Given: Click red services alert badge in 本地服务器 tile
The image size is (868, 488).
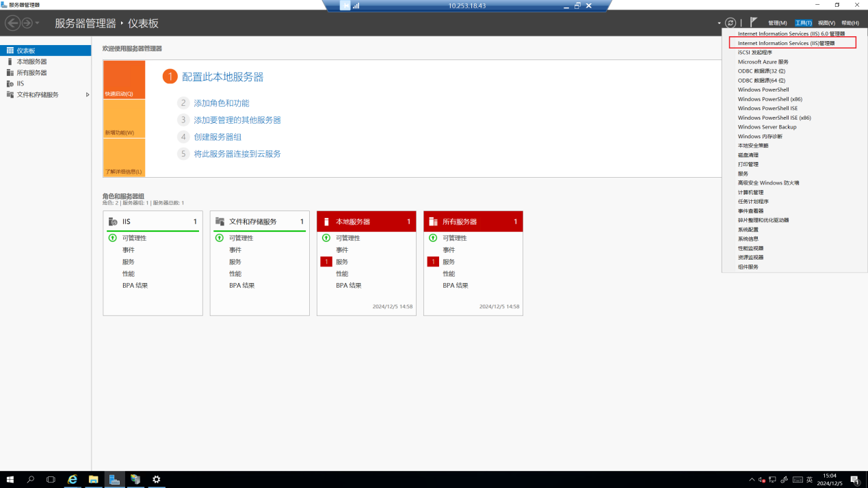Looking at the screenshot, I should pos(326,262).
